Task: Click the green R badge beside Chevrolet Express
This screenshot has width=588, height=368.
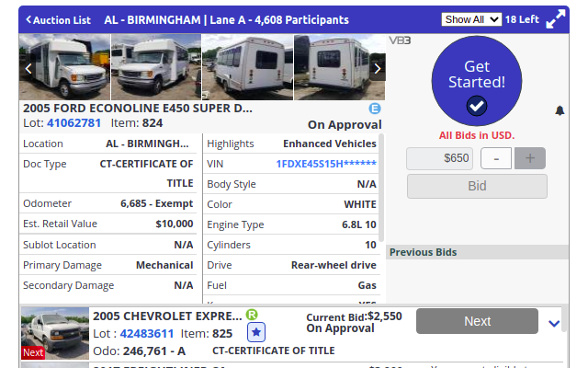Action: click(252, 315)
